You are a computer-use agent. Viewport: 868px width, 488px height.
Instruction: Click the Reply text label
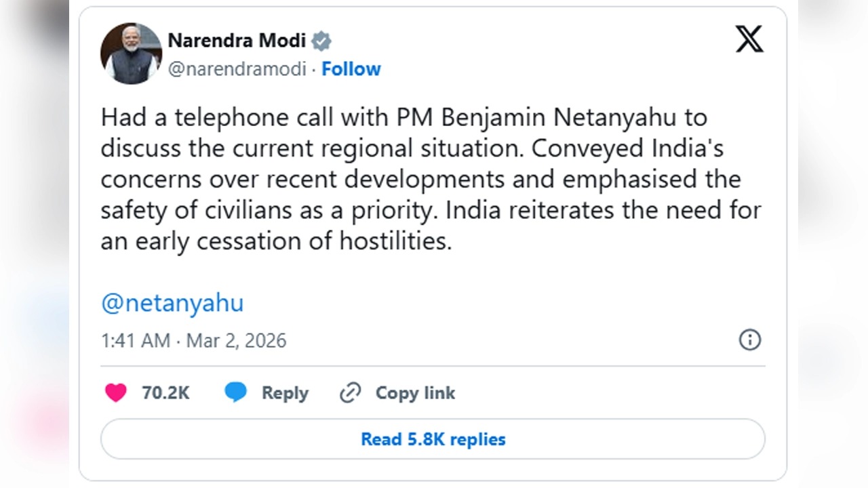point(285,393)
